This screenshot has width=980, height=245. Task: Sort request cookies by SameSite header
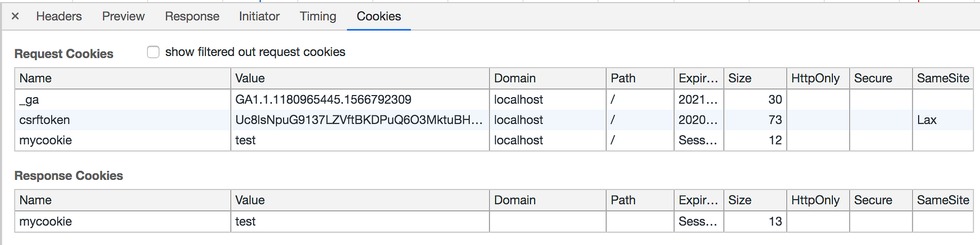coord(943,78)
